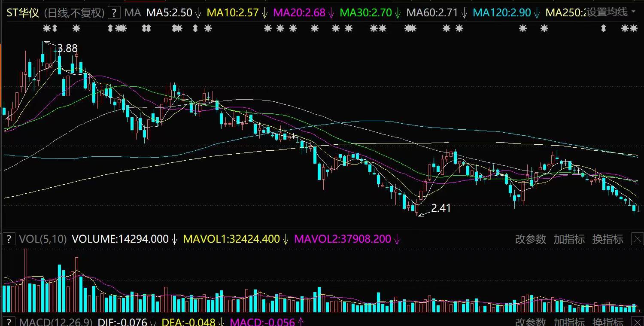Image resolution: width=644 pixels, height=326 pixels.
Task: Click the 3.88 high price label
Action: pos(67,49)
